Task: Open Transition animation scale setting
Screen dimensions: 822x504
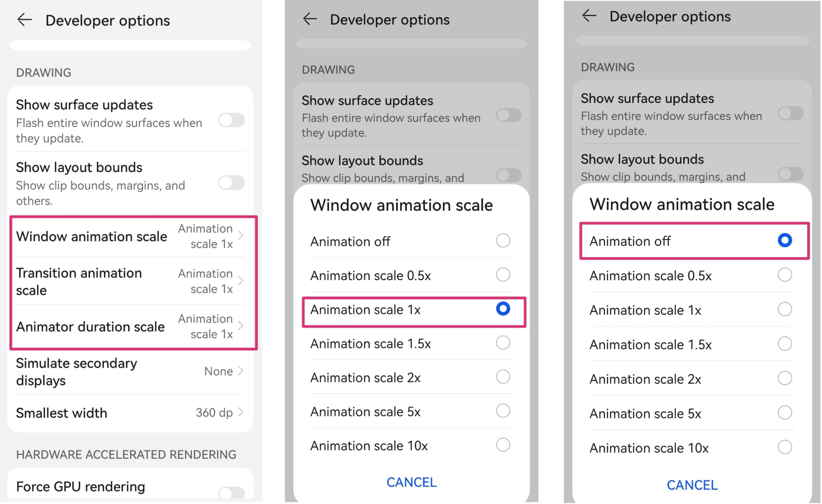Action: [130, 281]
